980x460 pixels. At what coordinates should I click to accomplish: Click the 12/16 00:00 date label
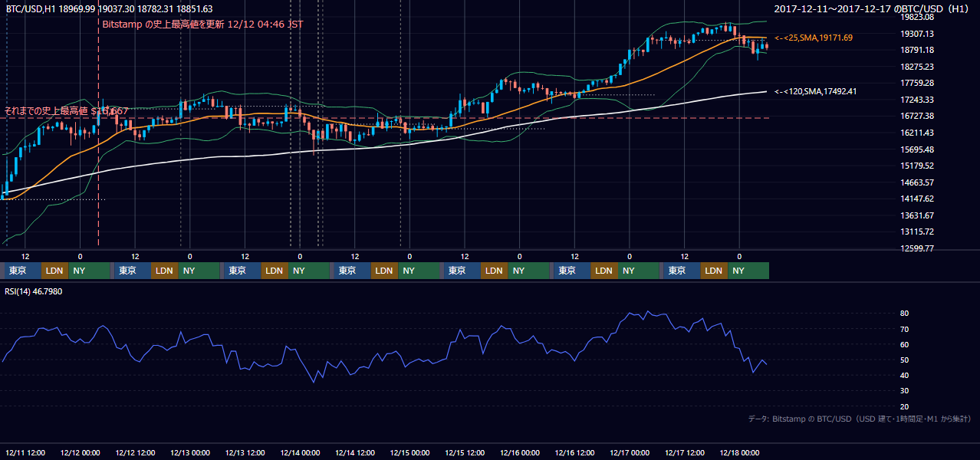(520, 452)
